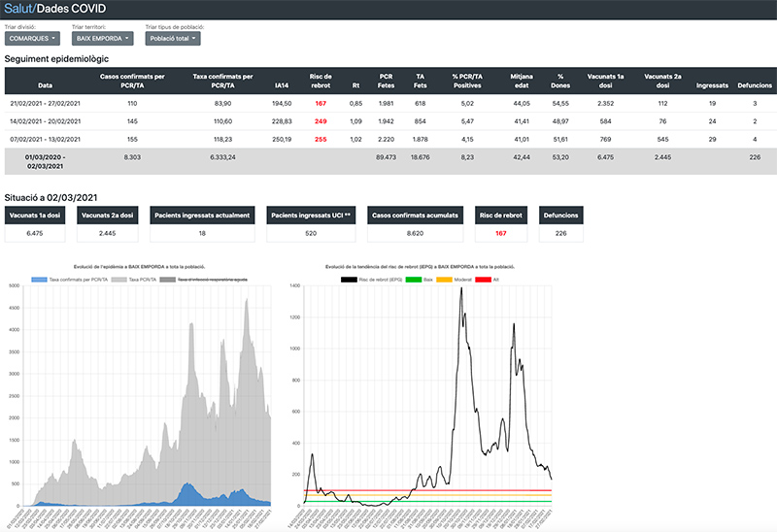
Task: Click the 'Vacunats 2a dosi' summary card
Action: (x=108, y=224)
